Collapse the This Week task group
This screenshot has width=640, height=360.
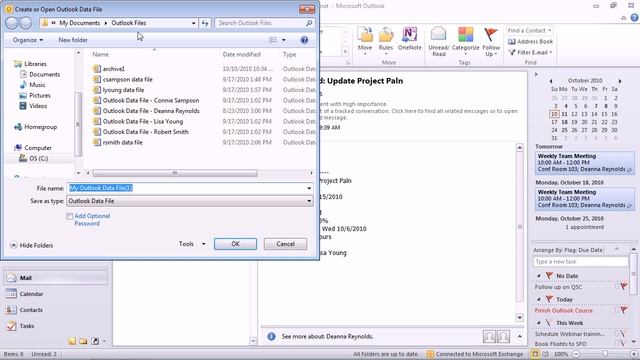539,323
